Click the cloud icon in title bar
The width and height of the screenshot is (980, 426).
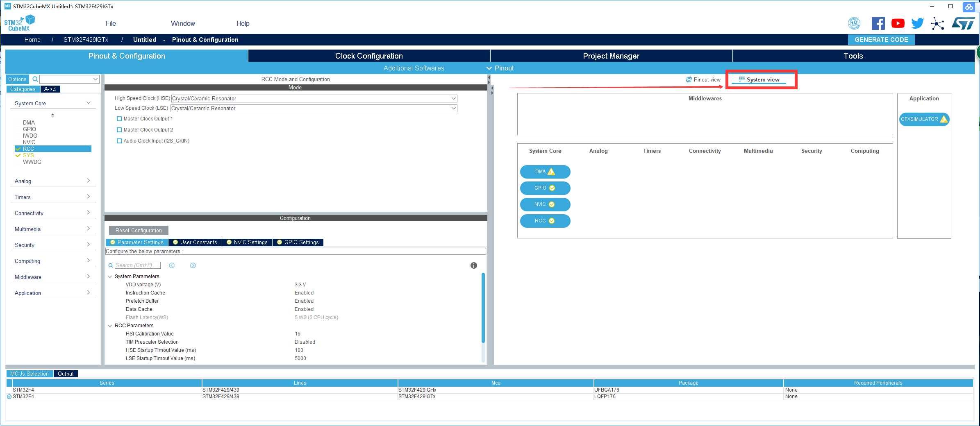(x=969, y=7)
